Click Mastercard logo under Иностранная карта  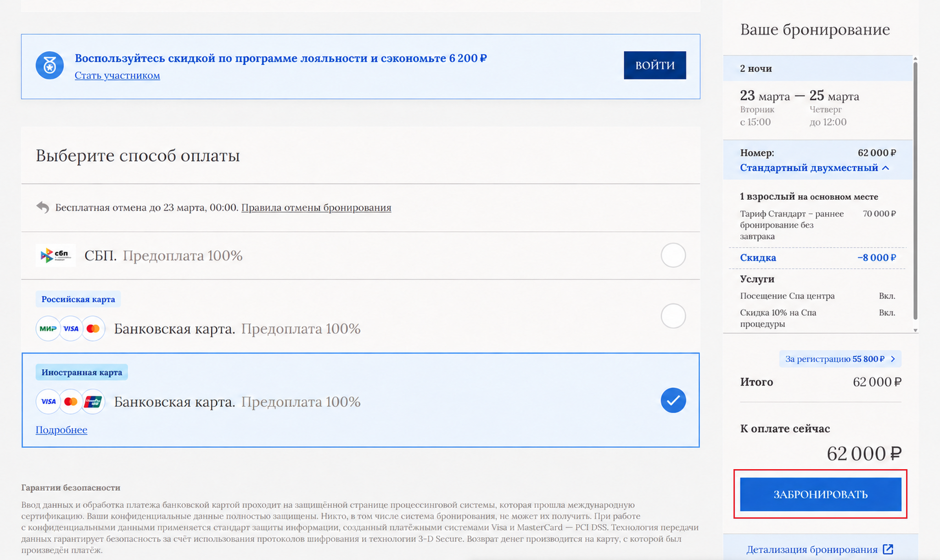coord(71,402)
